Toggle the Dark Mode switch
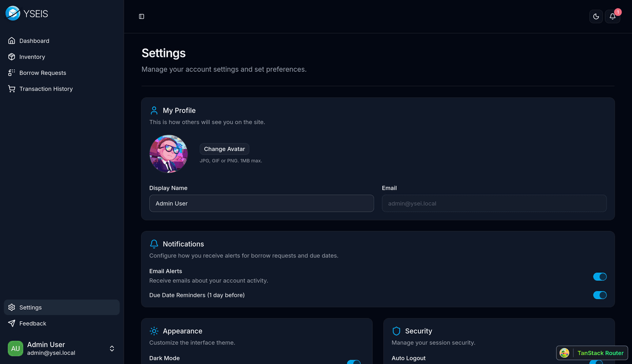Screen dimensions: 632x364 (354, 362)
